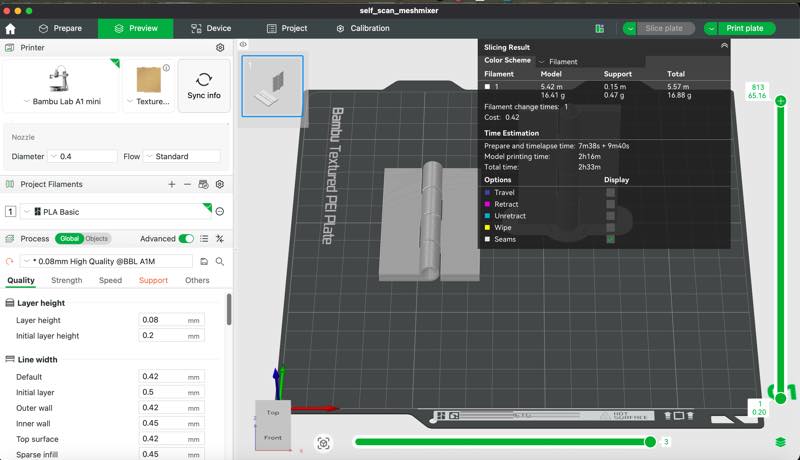Click the plate info circle icon
This screenshot has height=460, width=800.
(x=166, y=68)
